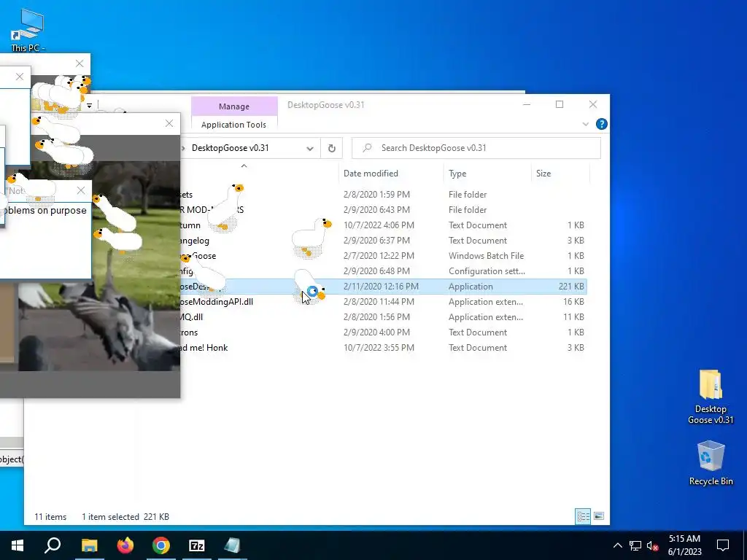Open the address bar history dropdown
The width and height of the screenshot is (747, 560).
coord(309,148)
